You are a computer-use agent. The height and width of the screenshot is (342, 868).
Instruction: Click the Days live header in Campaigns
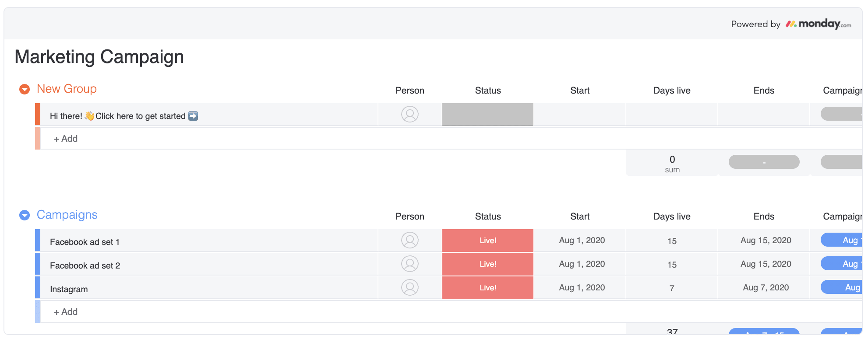[x=672, y=216]
